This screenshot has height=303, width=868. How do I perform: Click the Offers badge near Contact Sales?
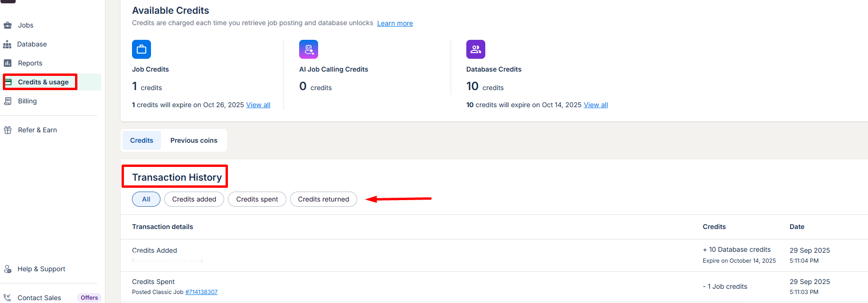89,298
